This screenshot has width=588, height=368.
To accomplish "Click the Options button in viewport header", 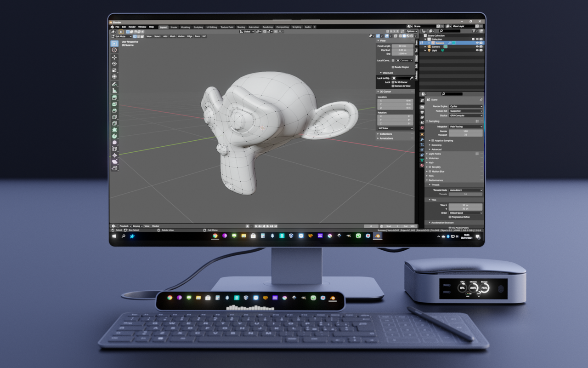I will pyautogui.click(x=412, y=31).
